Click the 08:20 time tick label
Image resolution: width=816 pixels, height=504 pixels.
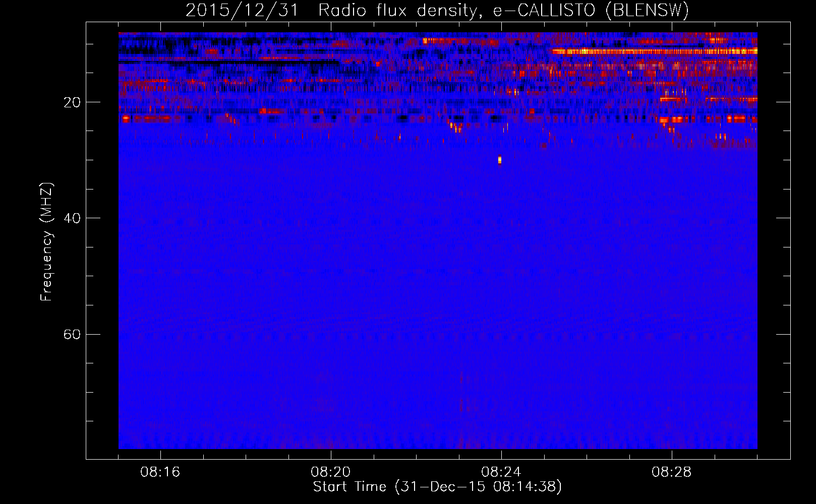click(331, 472)
